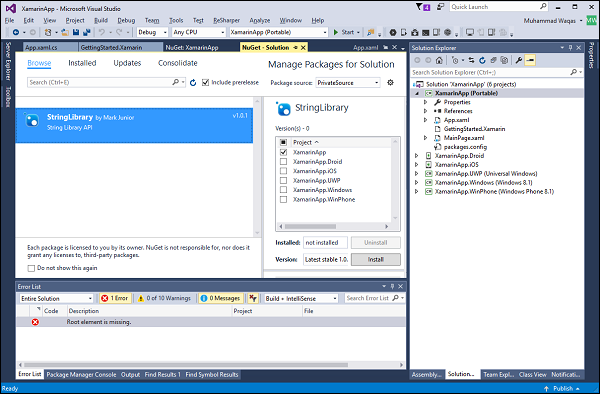Screen dimensions: 600x394
Task: Click the notifications flag icon in title bar
Action: [423, 7]
